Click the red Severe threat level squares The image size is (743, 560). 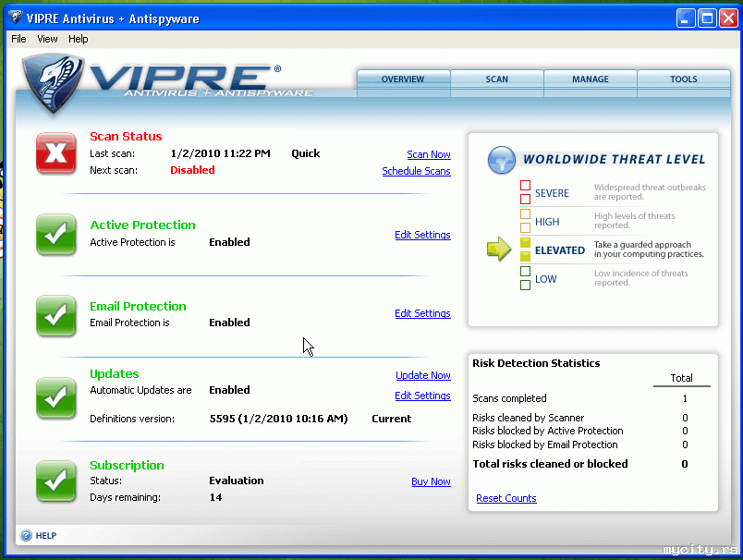pyautogui.click(x=525, y=192)
